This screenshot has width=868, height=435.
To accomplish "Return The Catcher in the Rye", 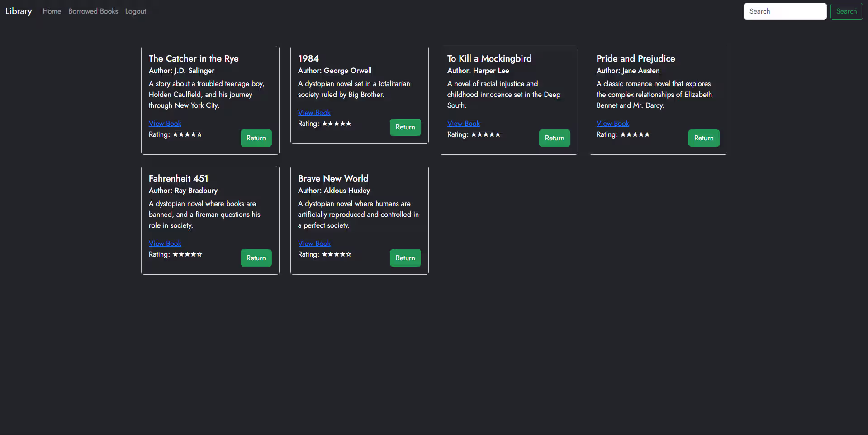I will pos(256,138).
